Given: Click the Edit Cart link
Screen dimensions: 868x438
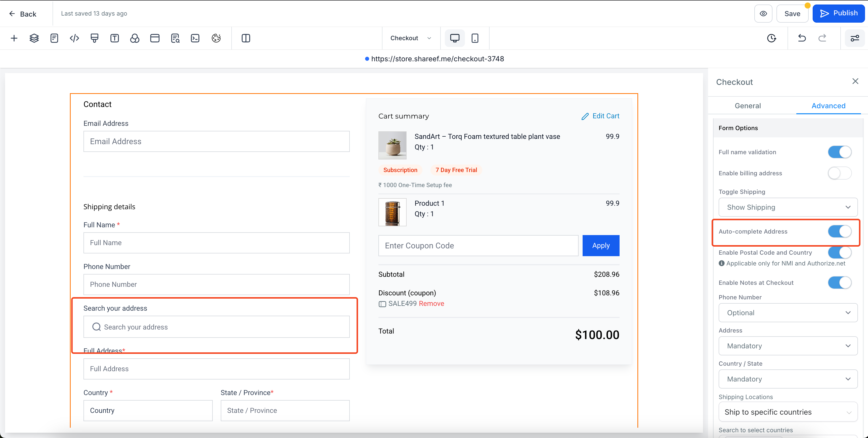Looking at the screenshot, I should [x=600, y=116].
